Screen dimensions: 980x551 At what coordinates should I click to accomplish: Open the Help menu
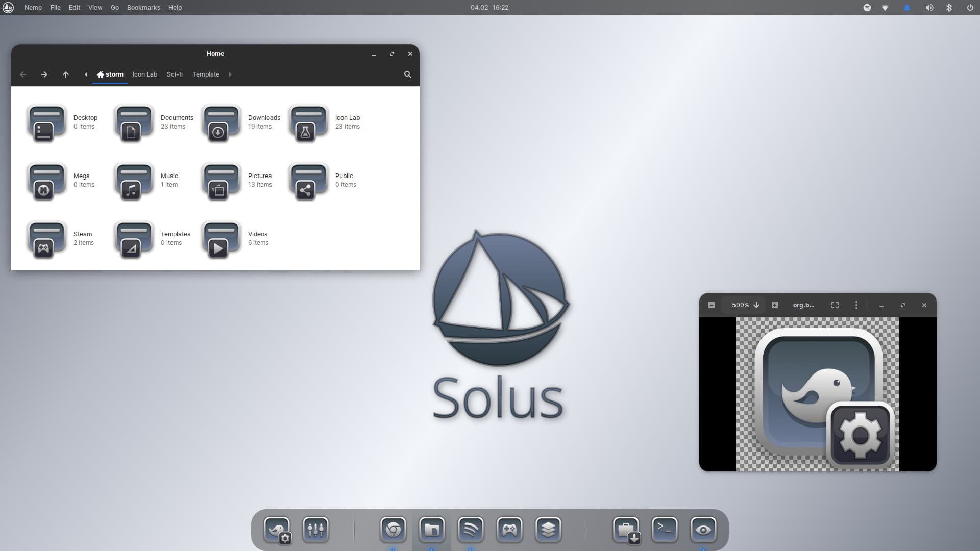tap(175, 8)
